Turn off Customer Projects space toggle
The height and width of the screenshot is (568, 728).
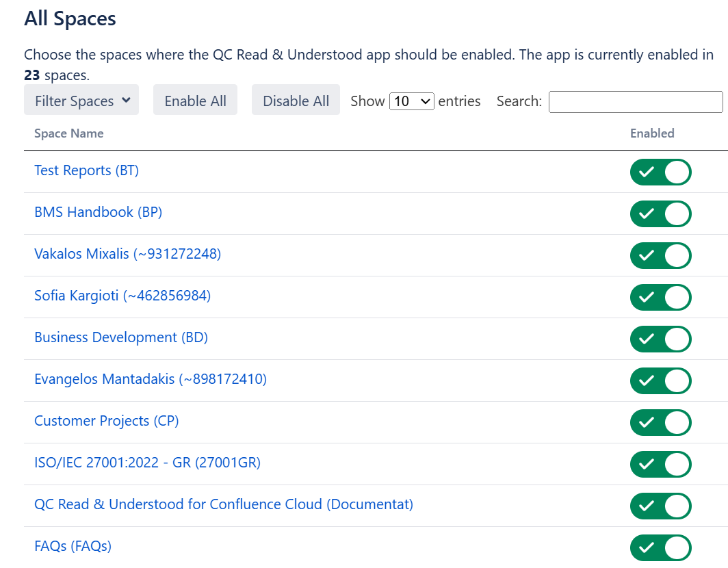[660, 422]
